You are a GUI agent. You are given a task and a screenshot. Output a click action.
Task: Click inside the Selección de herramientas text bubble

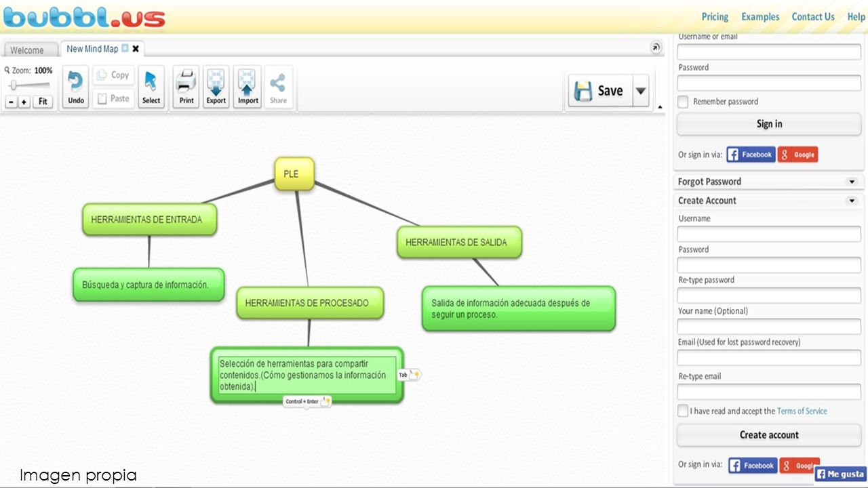click(307, 375)
